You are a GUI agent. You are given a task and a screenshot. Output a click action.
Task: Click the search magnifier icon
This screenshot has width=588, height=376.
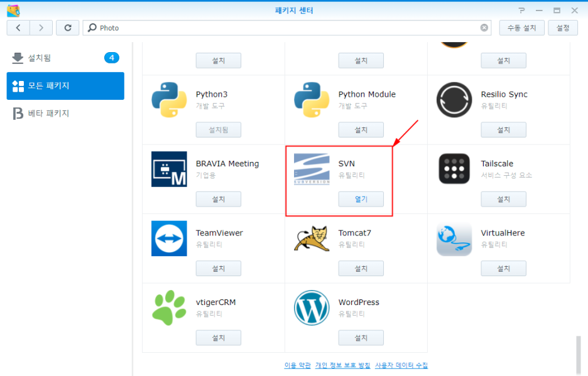pos(92,28)
